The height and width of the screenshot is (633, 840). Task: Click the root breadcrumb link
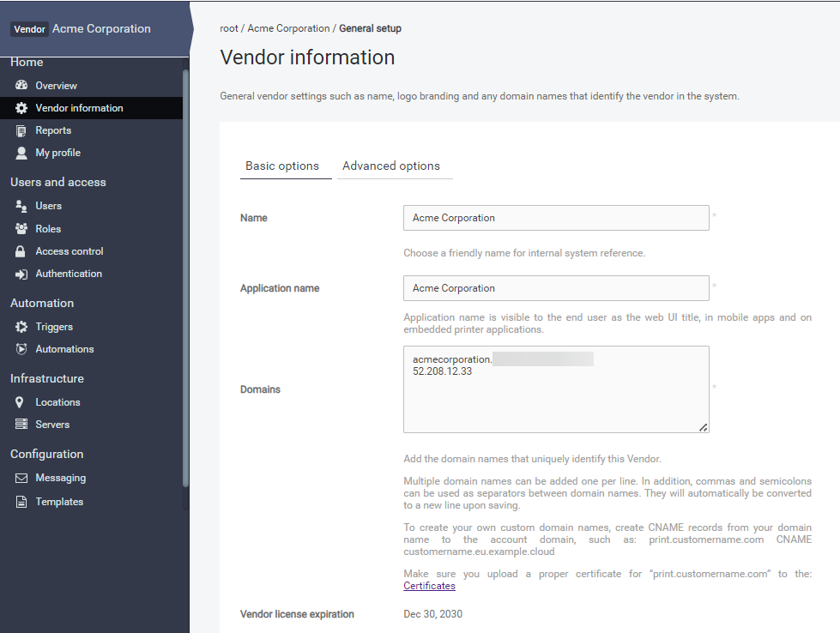[229, 28]
